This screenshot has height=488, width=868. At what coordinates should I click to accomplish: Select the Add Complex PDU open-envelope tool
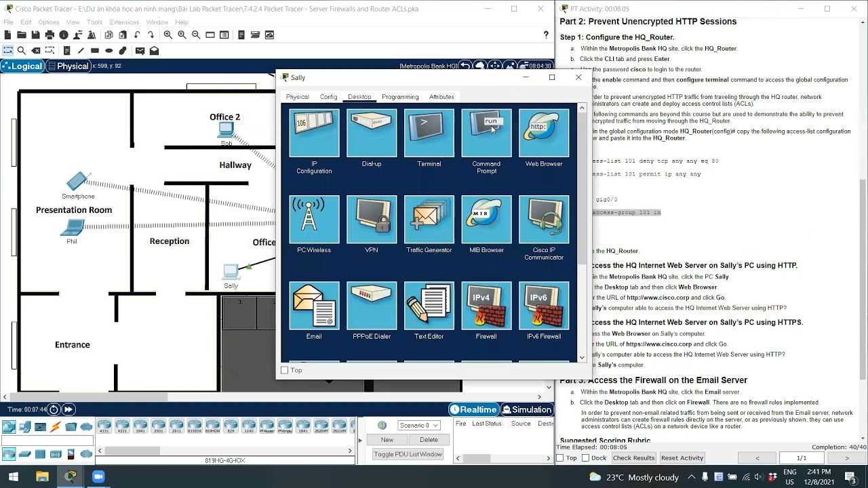(154, 51)
